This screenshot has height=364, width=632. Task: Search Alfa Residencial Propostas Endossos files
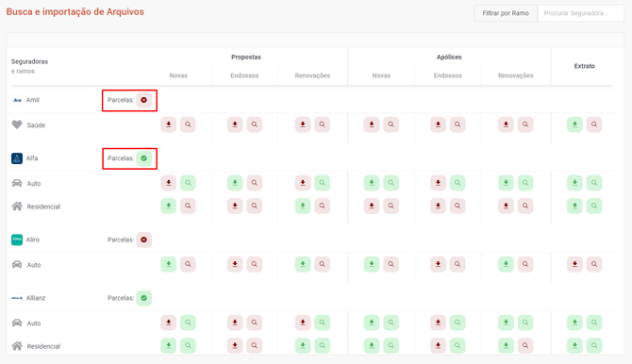click(255, 206)
